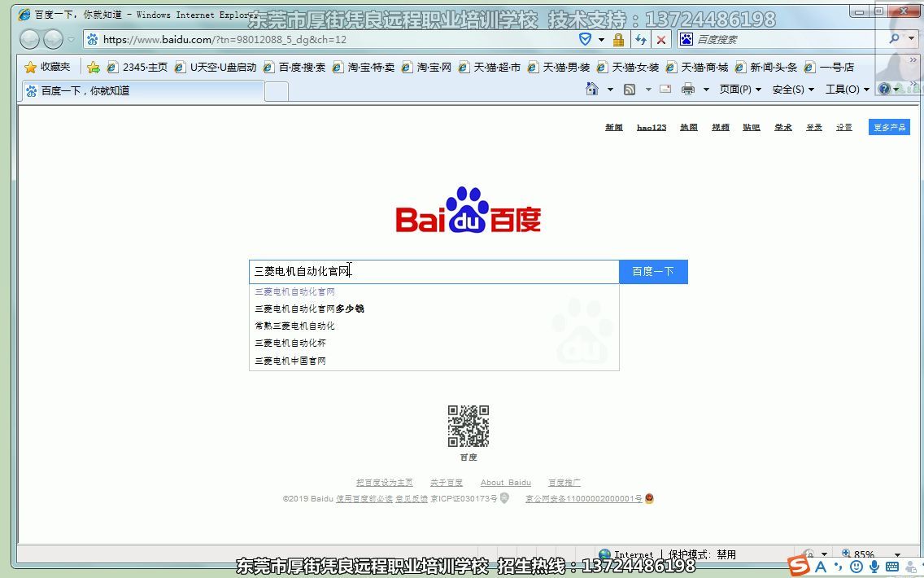Click the Baidu search provider icon
Viewport: 924px width, 578px height.
coord(686,40)
